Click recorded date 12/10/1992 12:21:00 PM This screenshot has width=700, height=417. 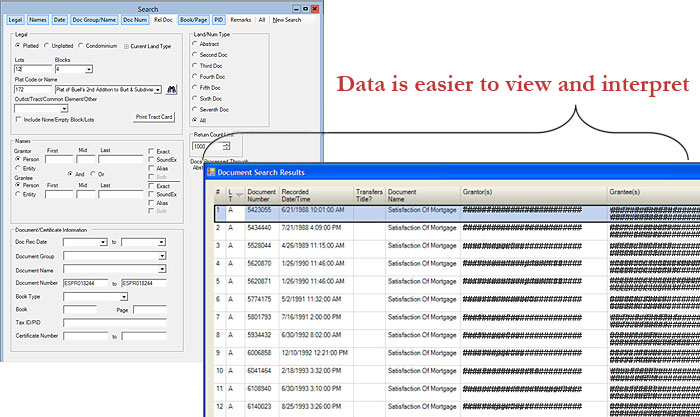coord(315,353)
